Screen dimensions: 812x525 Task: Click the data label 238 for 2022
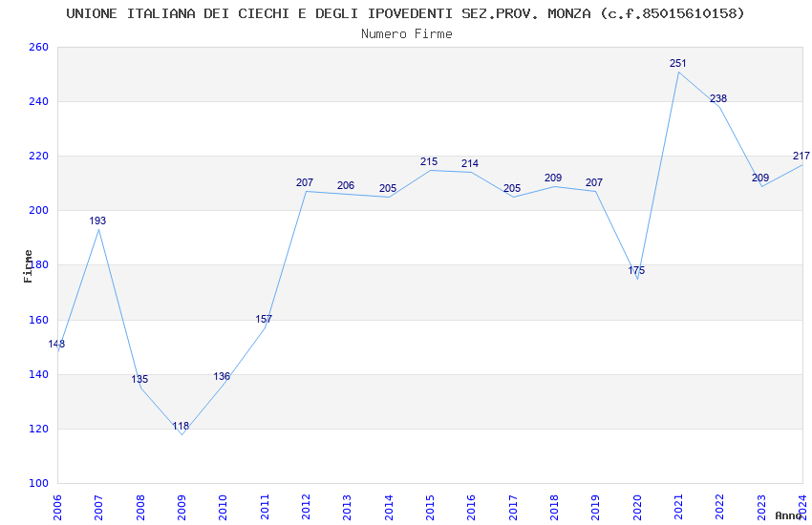(x=718, y=98)
